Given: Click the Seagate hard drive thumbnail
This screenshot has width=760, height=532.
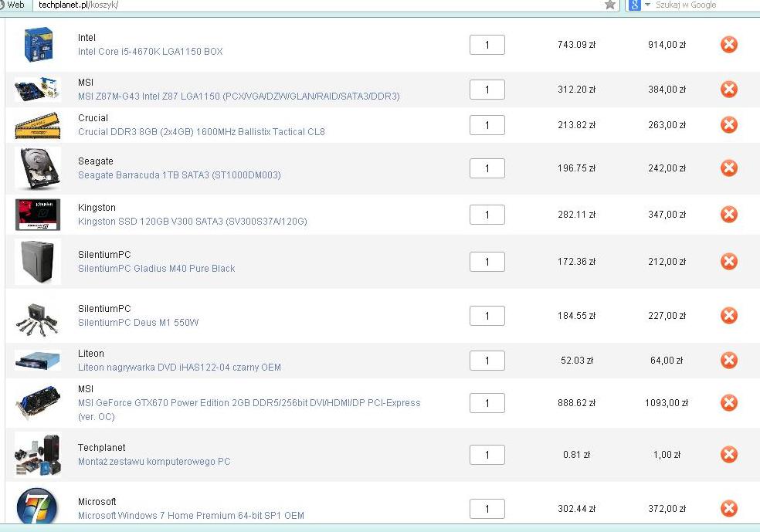Looking at the screenshot, I should [x=38, y=168].
